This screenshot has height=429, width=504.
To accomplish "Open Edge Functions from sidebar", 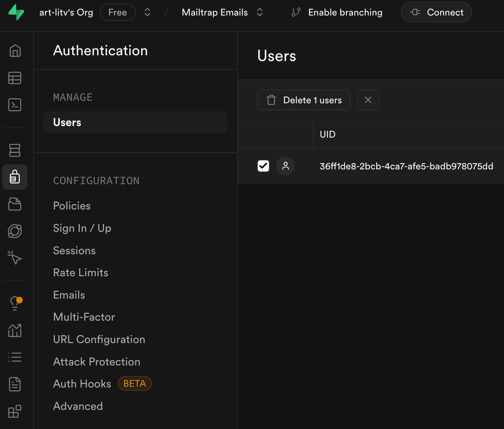I will tap(15, 231).
